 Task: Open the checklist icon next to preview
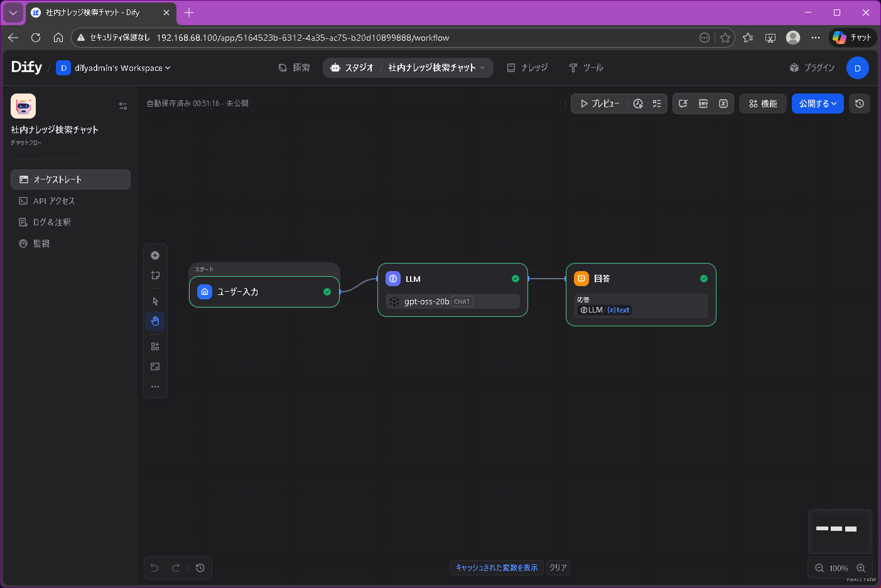click(x=657, y=104)
